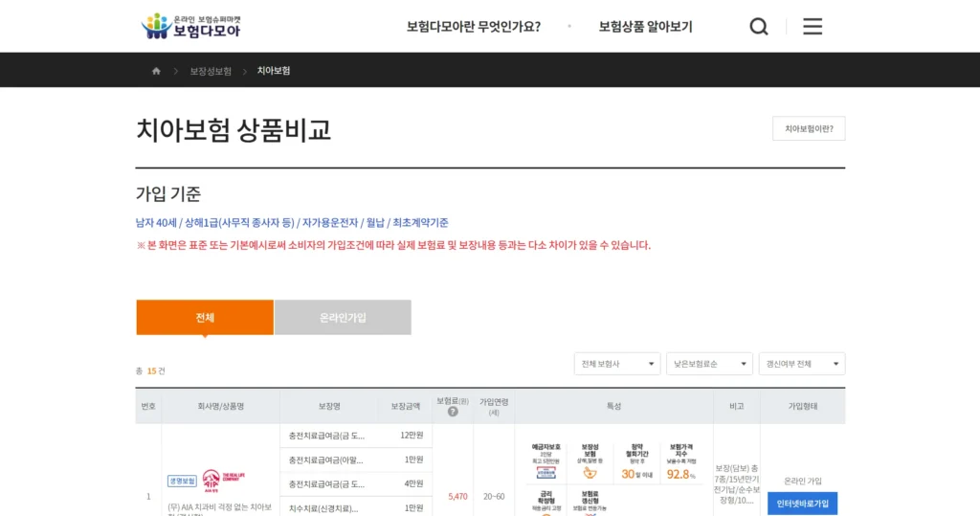Switch to the 온라인가입 tab
Image resolution: width=980 pixels, height=516 pixels.
point(343,317)
